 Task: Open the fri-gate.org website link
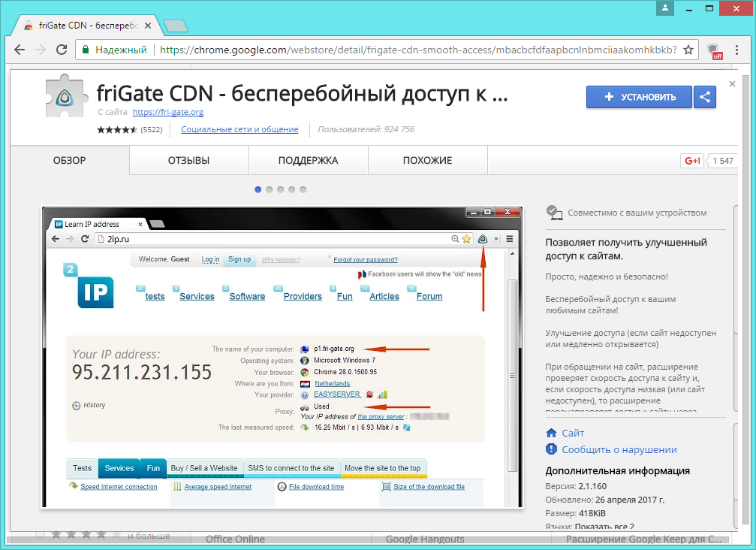[x=167, y=113]
